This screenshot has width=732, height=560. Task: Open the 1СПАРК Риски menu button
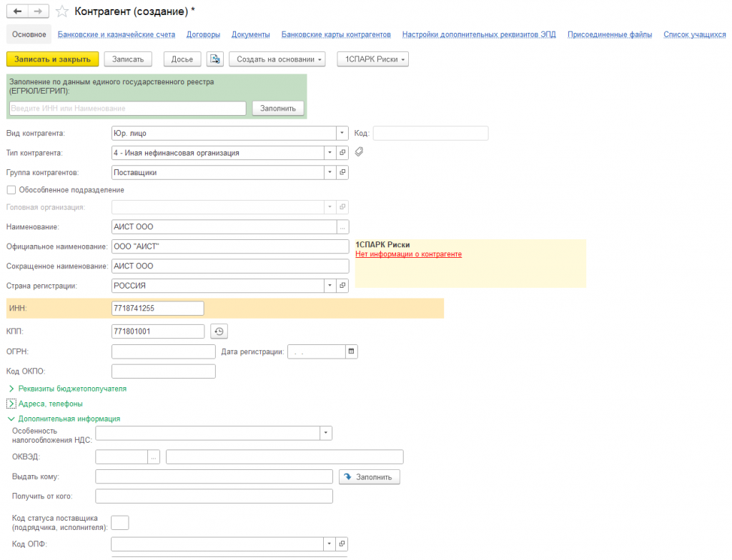(x=372, y=59)
